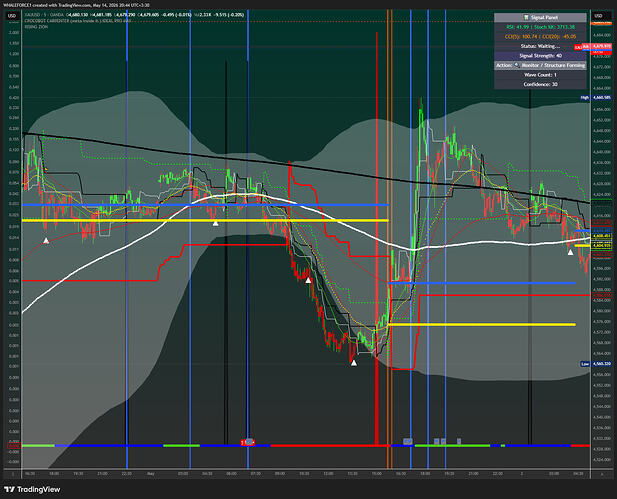Click white triangle marker at the chart's lowest point
This screenshot has width=617, height=499.
coord(354,363)
